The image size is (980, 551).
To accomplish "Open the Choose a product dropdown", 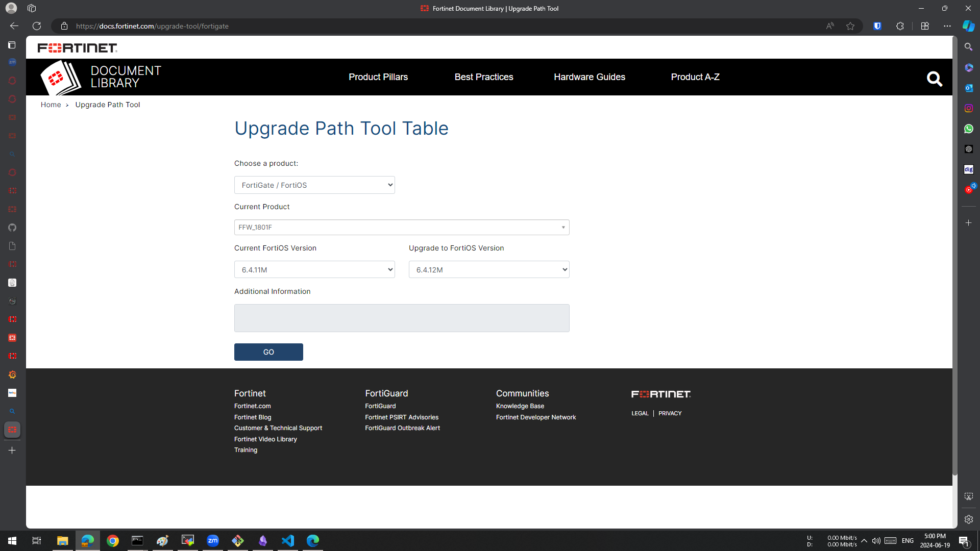I will 314,185.
